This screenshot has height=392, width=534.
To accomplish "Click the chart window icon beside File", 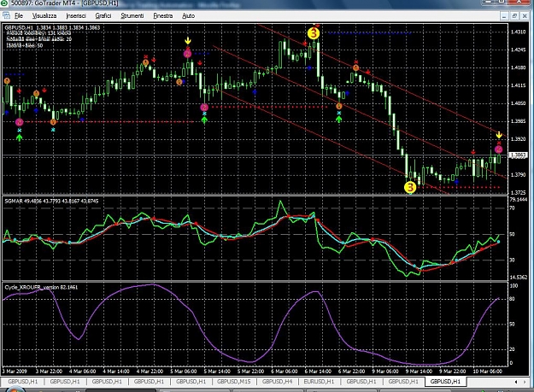I will (x=6, y=15).
